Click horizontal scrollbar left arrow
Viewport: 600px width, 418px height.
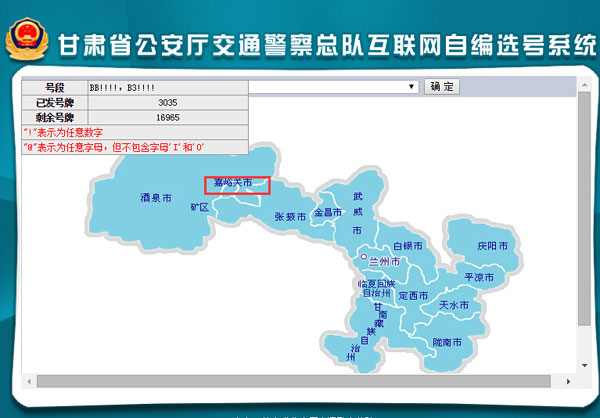point(29,381)
